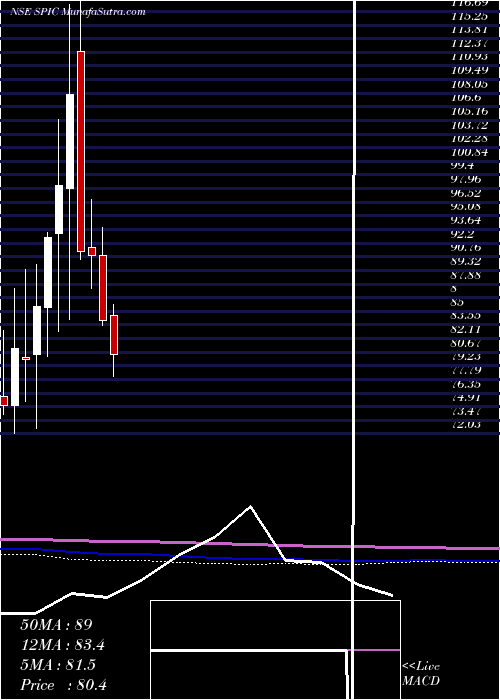Click the 93.64 price axis label
This screenshot has height=700, width=500.
(x=467, y=220)
